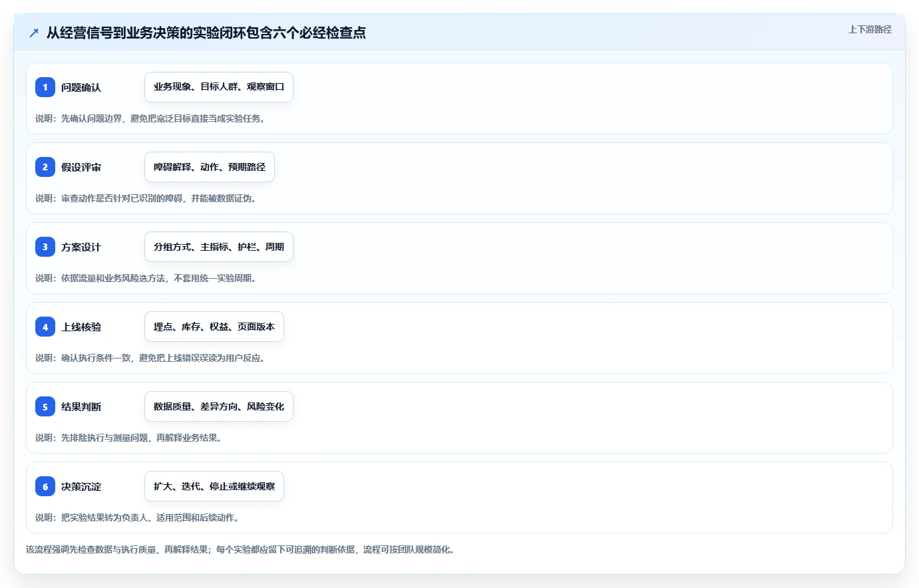Click the 上线核验 step title
This screenshot has height=588, width=919.
tap(81, 327)
